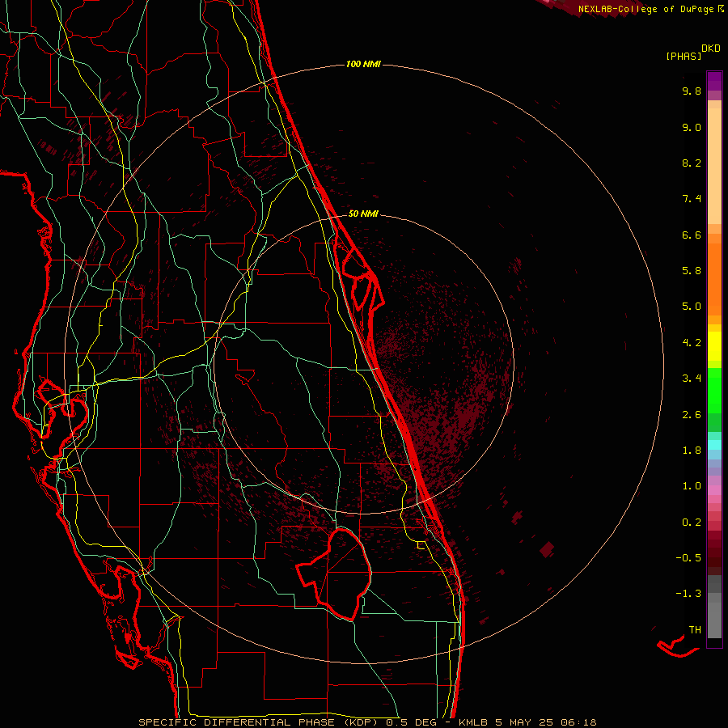
Task: Click the 6.6 scale value label
Action: pos(692,235)
